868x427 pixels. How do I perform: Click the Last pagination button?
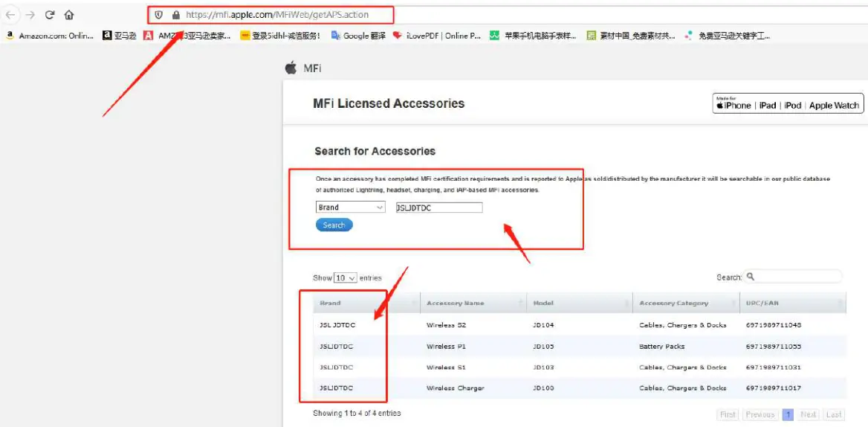[834, 414]
